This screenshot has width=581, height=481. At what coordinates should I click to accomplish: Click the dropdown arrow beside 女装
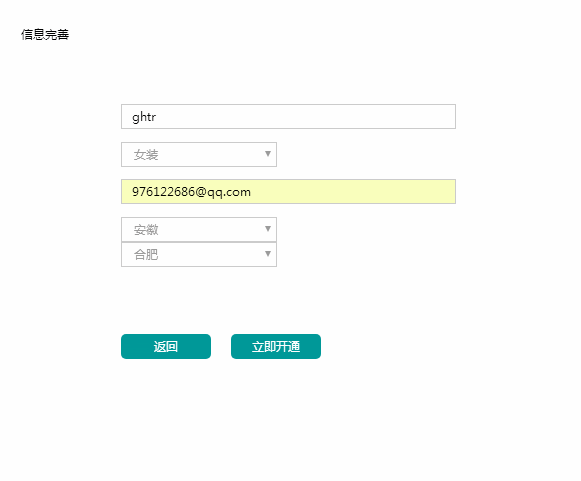[268, 154]
